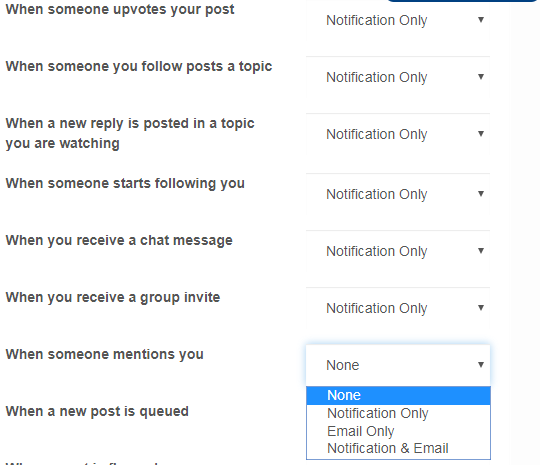Click arrow on watched topic reply dropdown

click(x=481, y=133)
